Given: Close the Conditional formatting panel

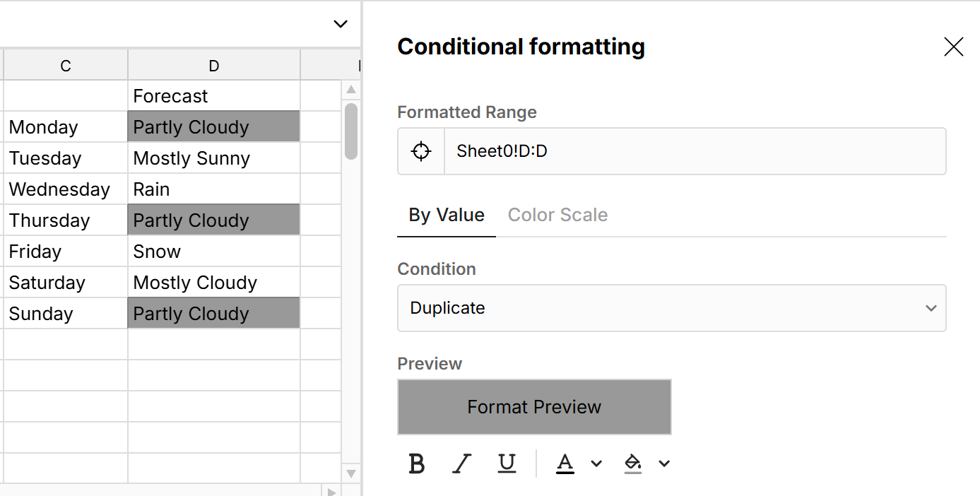Looking at the screenshot, I should point(953,47).
